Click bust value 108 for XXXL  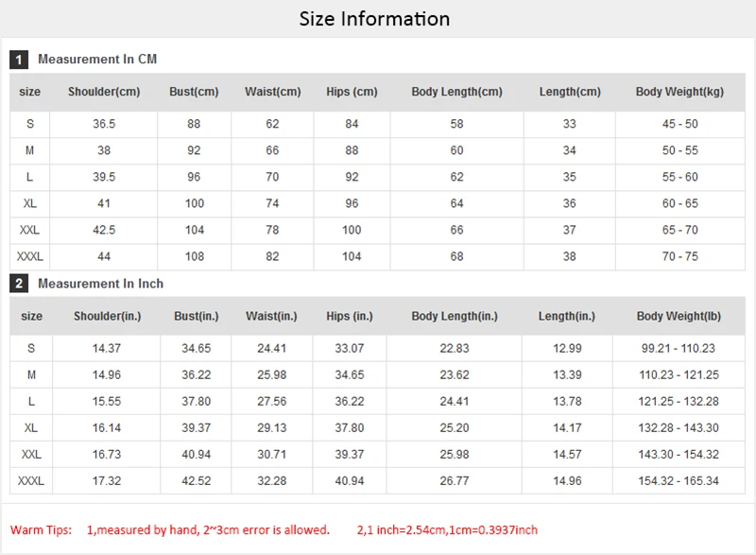click(195, 256)
